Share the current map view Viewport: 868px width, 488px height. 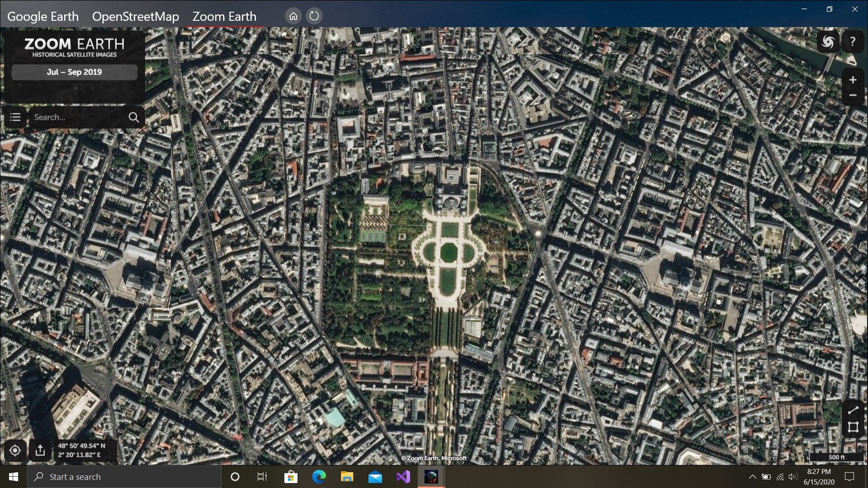click(41, 450)
